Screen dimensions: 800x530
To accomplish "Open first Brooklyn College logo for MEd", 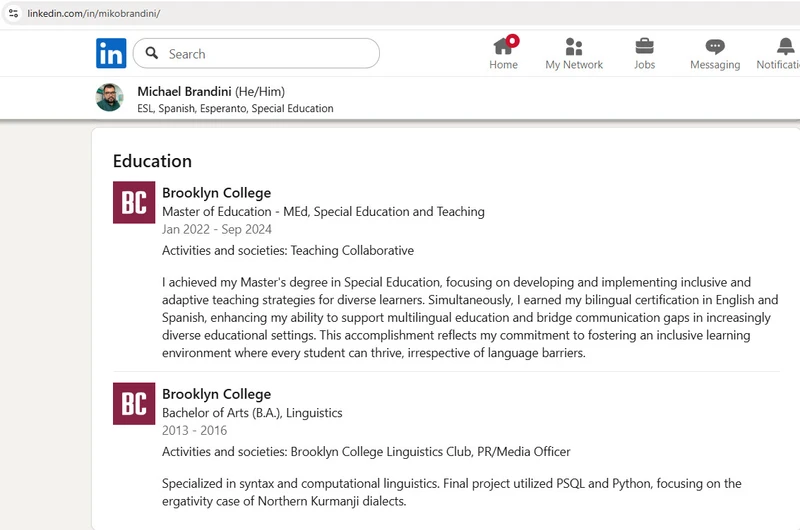I will click(134, 203).
